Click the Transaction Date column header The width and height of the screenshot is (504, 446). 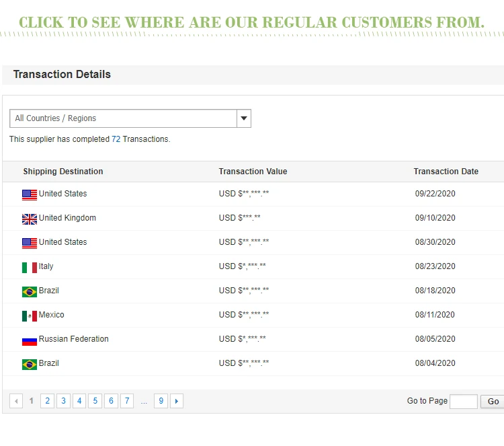click(446, 172)
